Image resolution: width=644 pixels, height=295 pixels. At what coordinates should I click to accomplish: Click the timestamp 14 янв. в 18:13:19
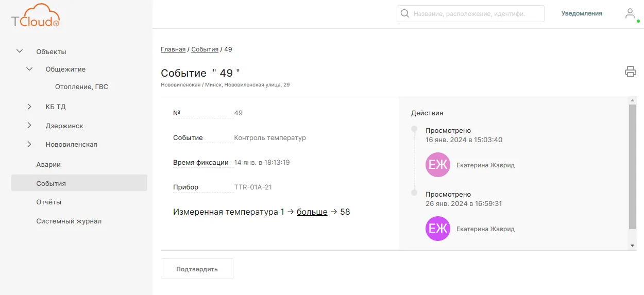tap(262, 163)
